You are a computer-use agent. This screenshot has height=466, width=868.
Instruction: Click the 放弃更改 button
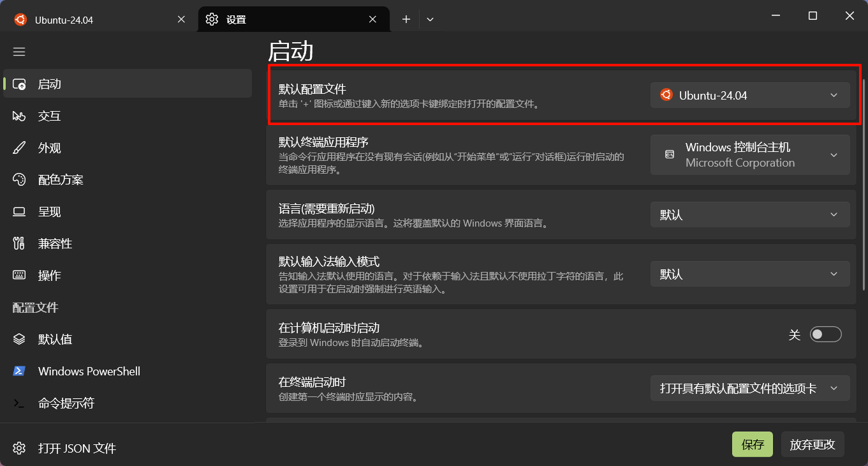[812, 445]
